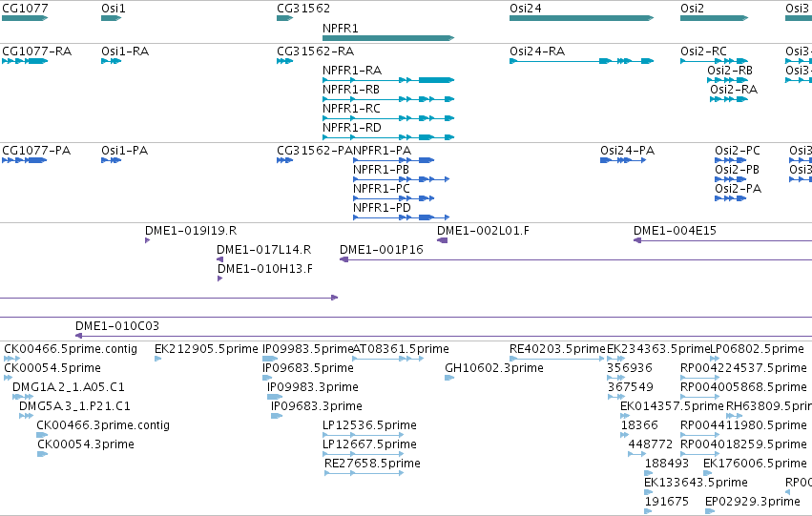Viewport: 812px width, 516px height.
Task: Click the Osi1 gene arrow glyph
Action: pos(111,18)
